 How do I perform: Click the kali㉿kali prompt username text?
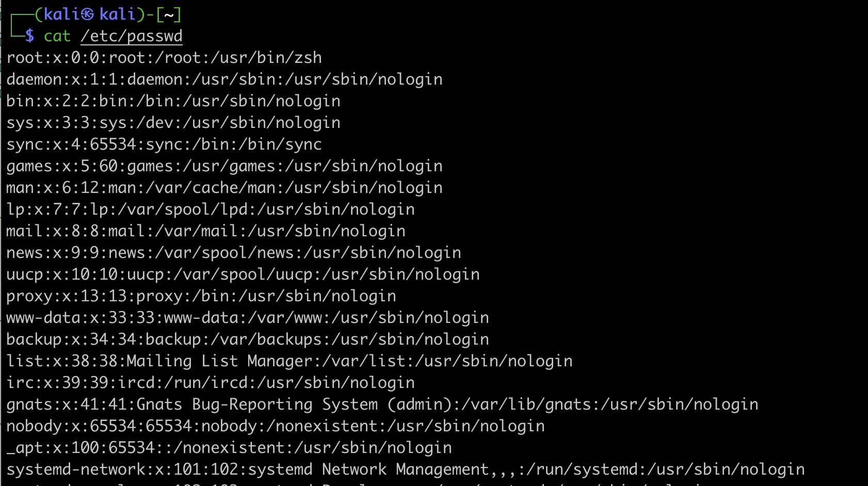click(90, 14)
